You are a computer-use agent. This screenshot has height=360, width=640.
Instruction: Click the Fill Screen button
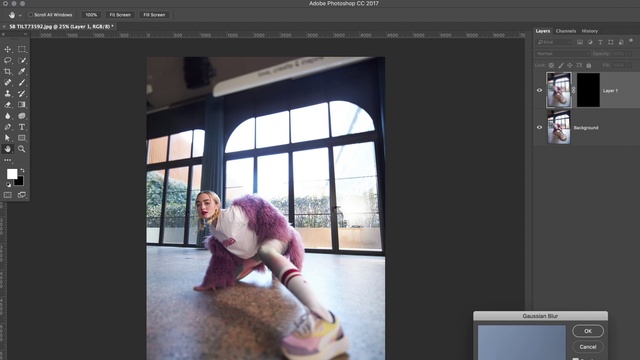[x=154, y=15]
